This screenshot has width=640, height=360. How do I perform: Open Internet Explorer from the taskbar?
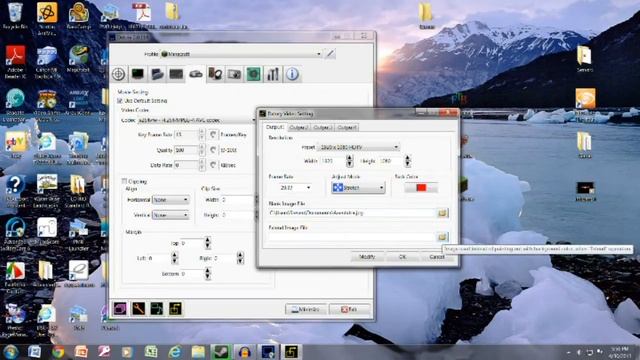(175, 351)
